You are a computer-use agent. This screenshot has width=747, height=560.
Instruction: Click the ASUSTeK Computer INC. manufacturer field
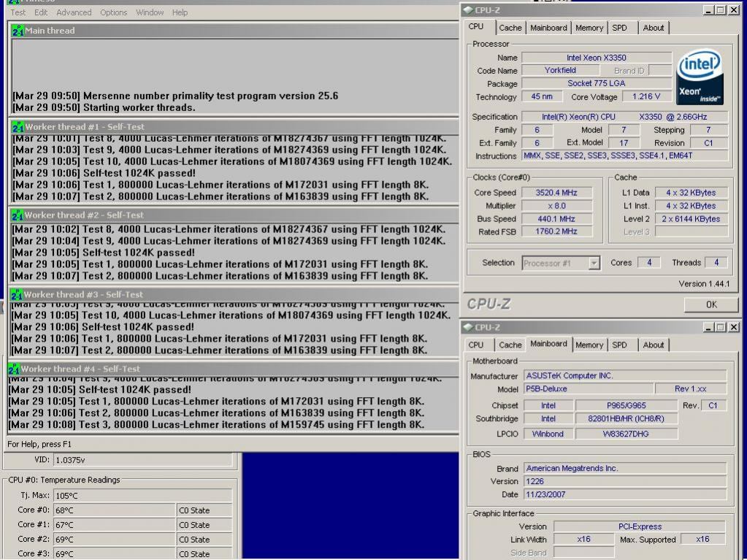625,376
